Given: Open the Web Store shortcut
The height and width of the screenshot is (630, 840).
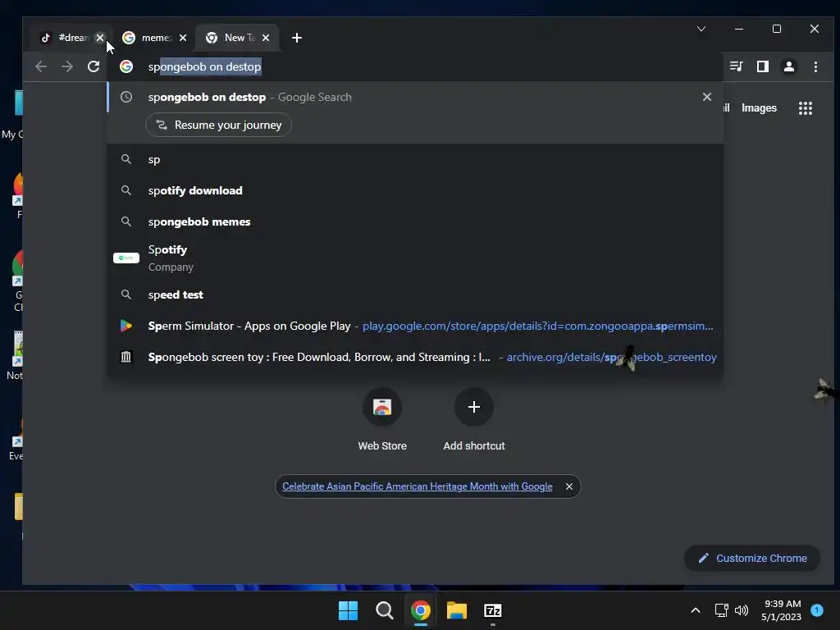Looking at the screenshot, I should pyautogui.click(x=382, y=421).
